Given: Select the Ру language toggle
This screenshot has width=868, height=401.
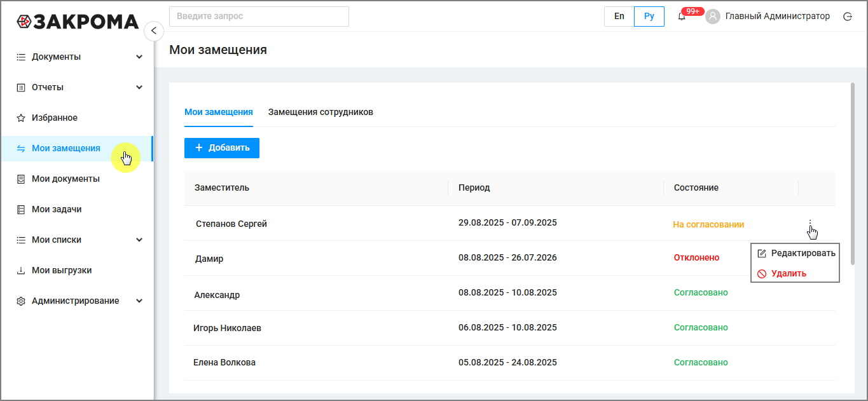Looking at the screenshot, I should [x=649, y=17].
